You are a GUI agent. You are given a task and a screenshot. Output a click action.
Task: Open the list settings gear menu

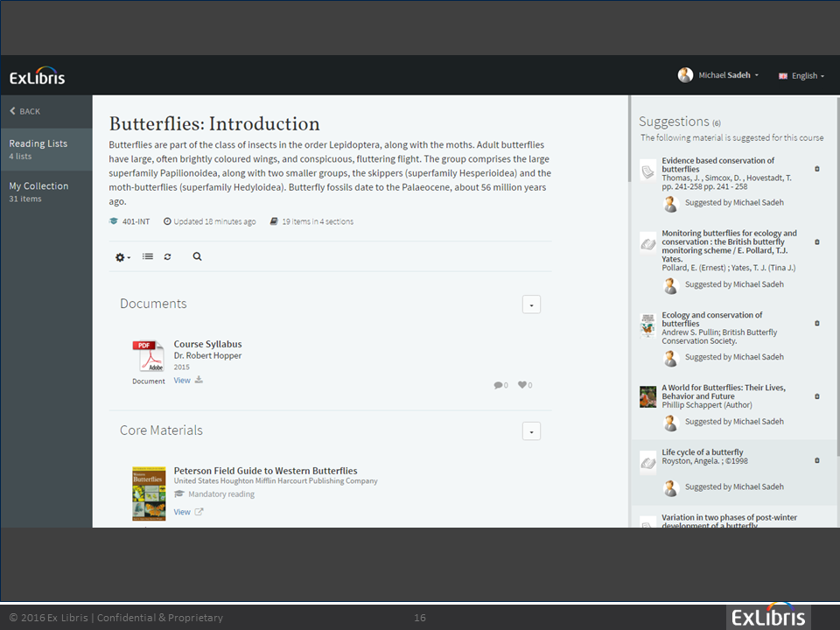tap(122, 257)
